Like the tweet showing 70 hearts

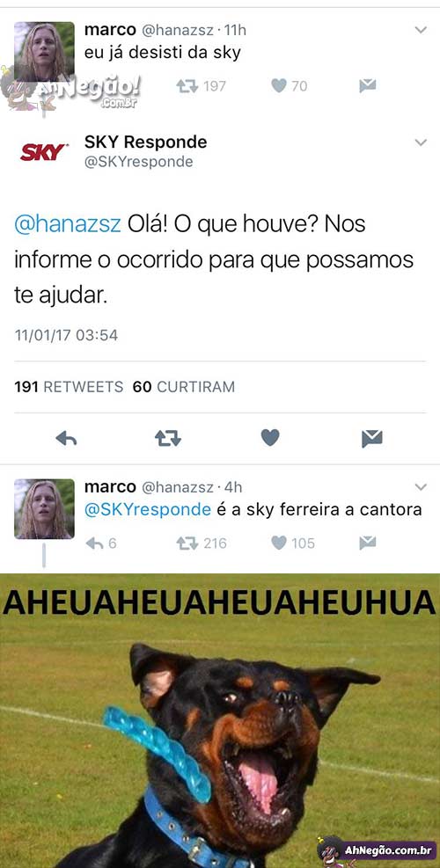pyautogui.click(x=279, y=86)
